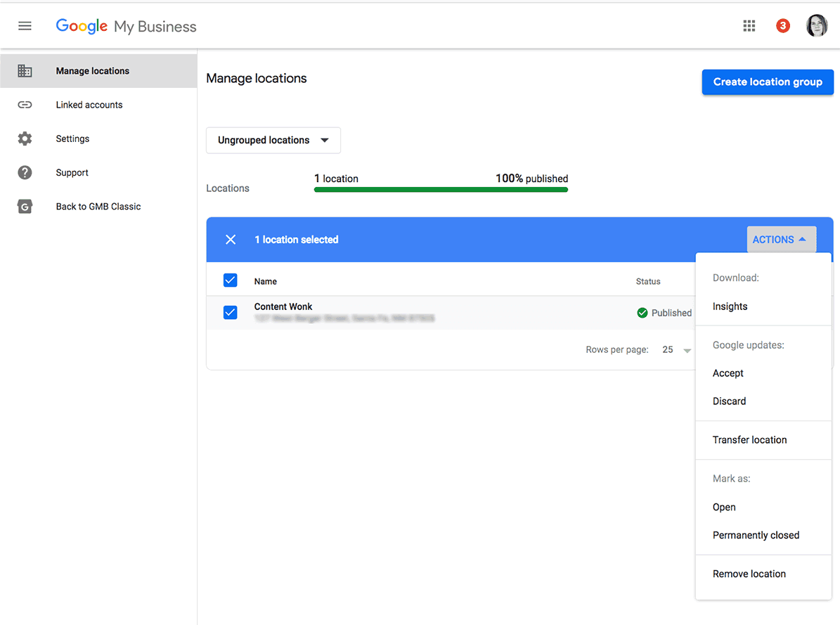The height and width of the screenshot is (625, 840).
Task: View the 3 notifications badge
Action: point(782,26)
